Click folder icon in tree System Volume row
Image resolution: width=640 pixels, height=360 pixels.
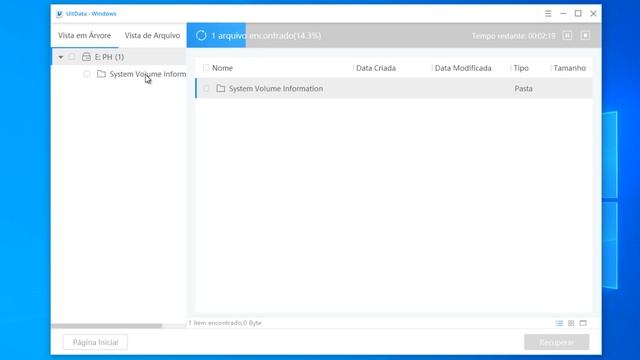pyautogui.click(x=101, y=74)
